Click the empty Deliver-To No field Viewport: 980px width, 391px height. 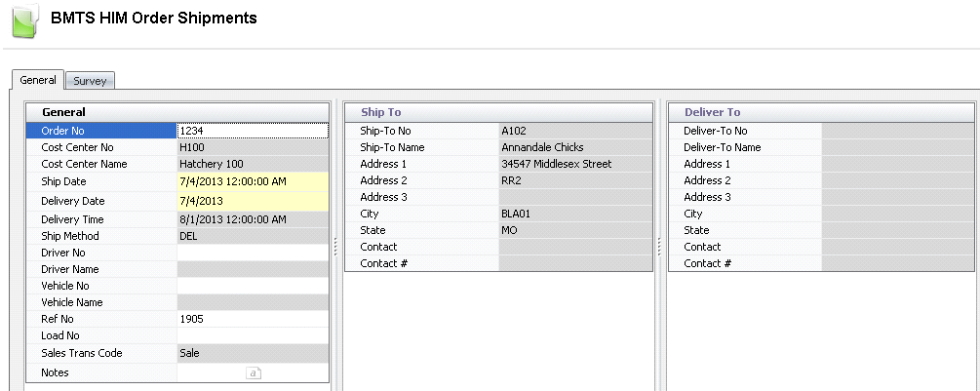pyautogui.click(x=899, y=131)
